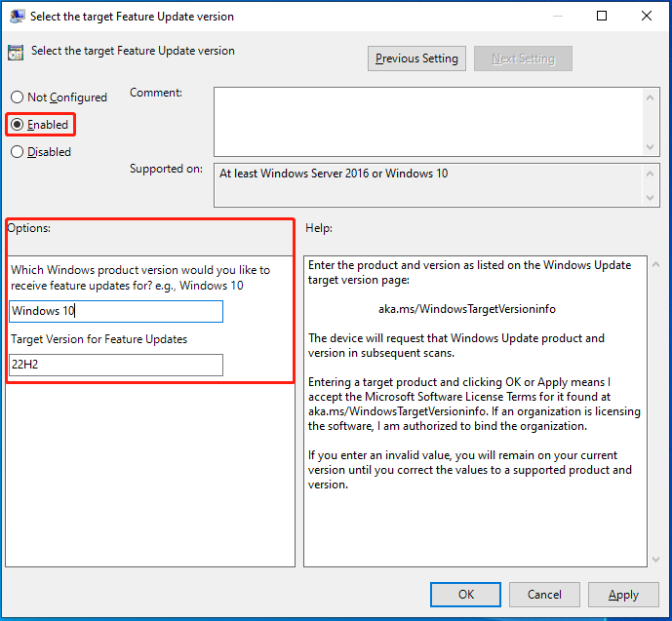
Task: Click the grayed Next Setting button
Action: (523, 58)
